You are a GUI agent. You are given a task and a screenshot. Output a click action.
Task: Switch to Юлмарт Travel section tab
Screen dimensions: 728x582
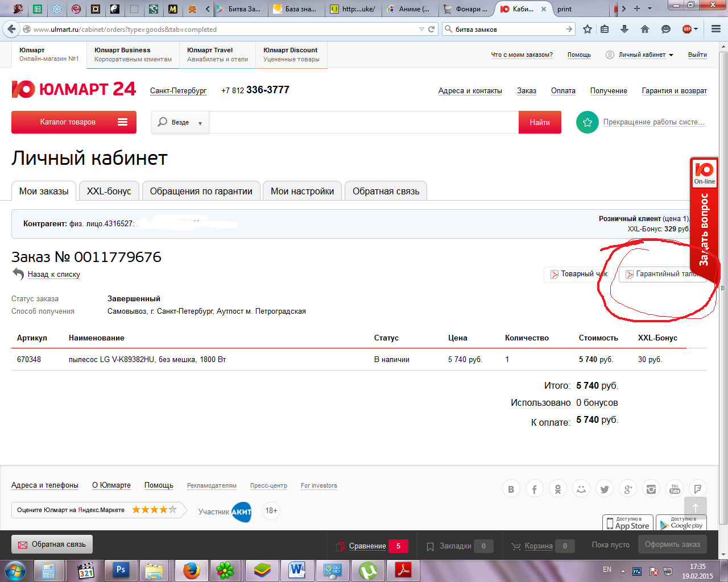click(x=217, y=55)
